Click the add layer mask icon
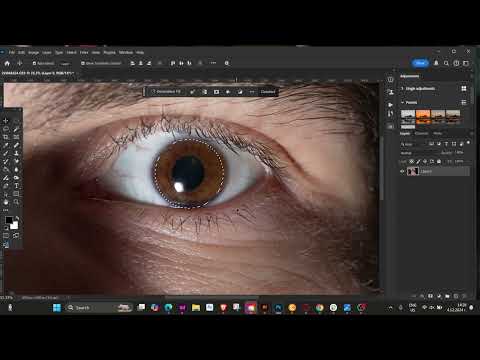480x360 pixels. point(430,296)
